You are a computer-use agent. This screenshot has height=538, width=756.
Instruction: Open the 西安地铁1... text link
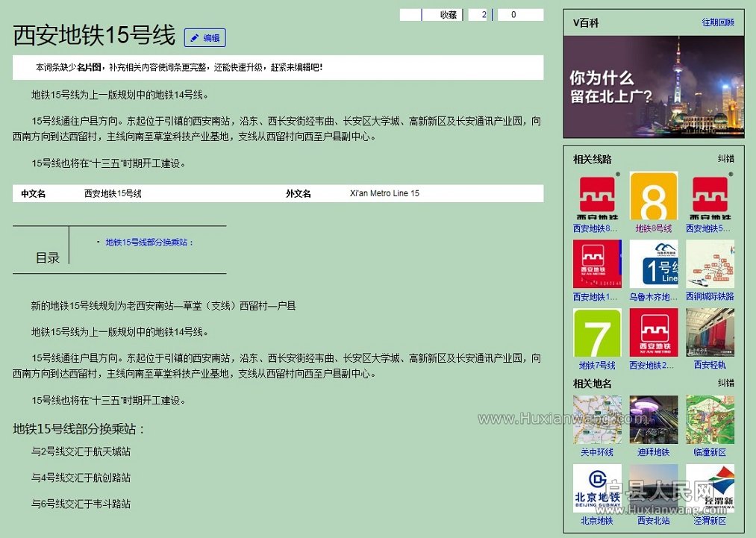click(x=595, y=297)
